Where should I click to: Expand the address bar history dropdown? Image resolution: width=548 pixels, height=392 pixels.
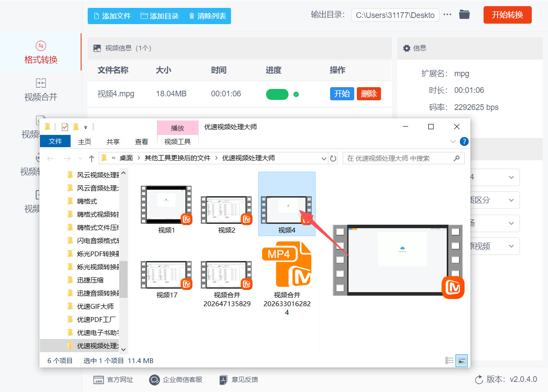click(324, 158)
